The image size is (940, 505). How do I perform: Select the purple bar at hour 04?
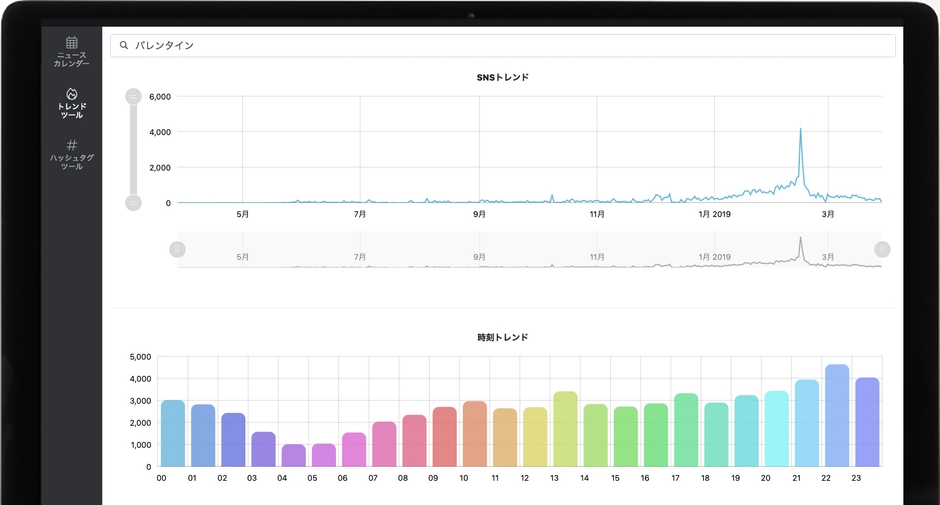coord(294,455)
